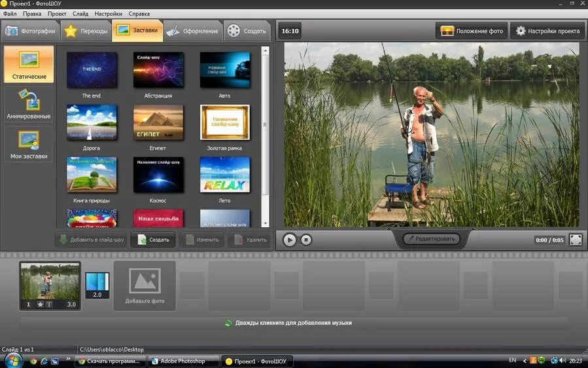Image resolution: width=588 pixels, height=368 pixels.
Task: Click the volume tray icon
Action: pos(562,361)
